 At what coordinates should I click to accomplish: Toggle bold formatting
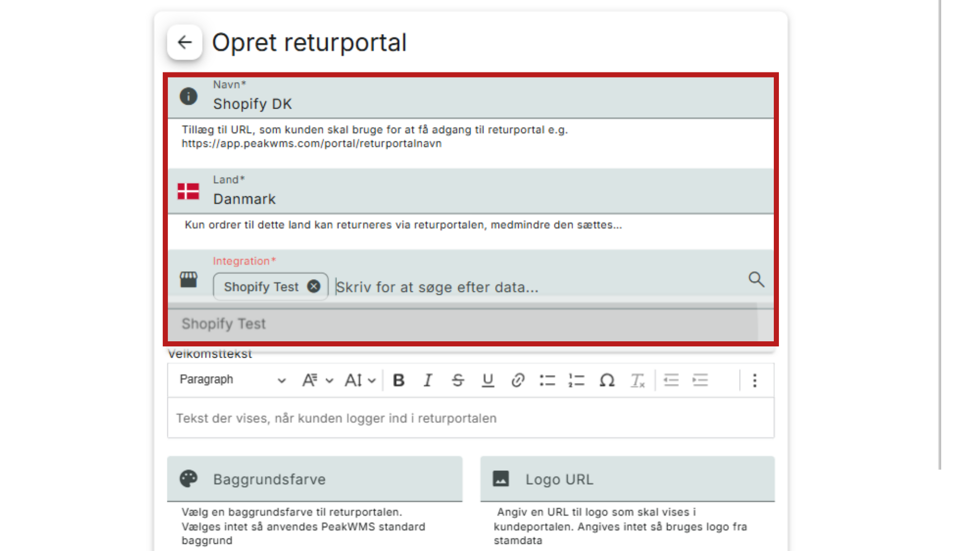399,380
